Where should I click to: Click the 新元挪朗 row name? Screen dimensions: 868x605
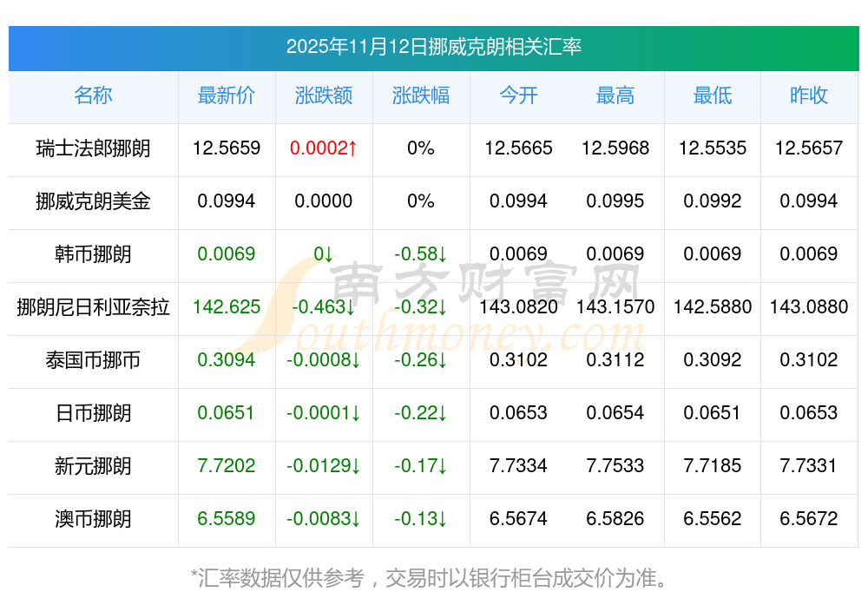pyautogui.click(x=93, y=466)
